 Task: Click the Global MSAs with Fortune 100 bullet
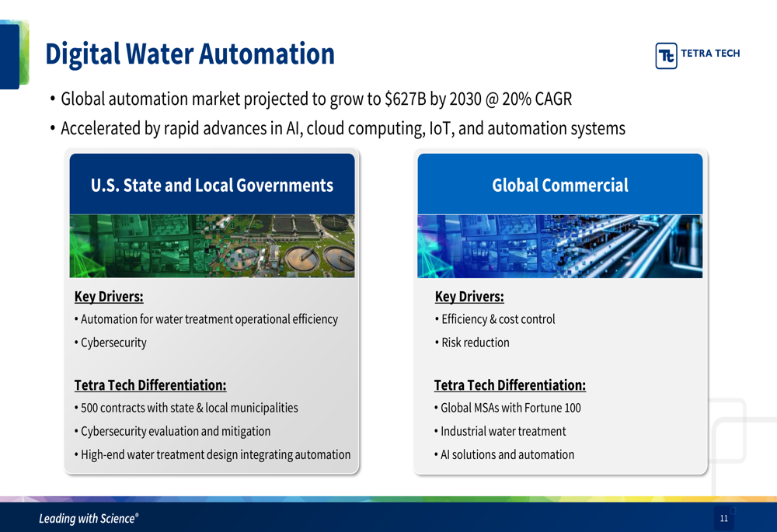(510, 408)
